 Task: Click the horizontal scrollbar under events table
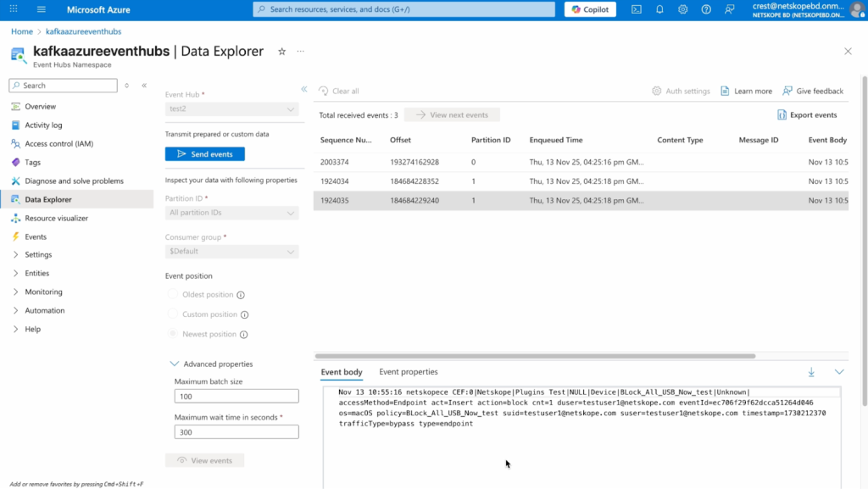point(536,356)
